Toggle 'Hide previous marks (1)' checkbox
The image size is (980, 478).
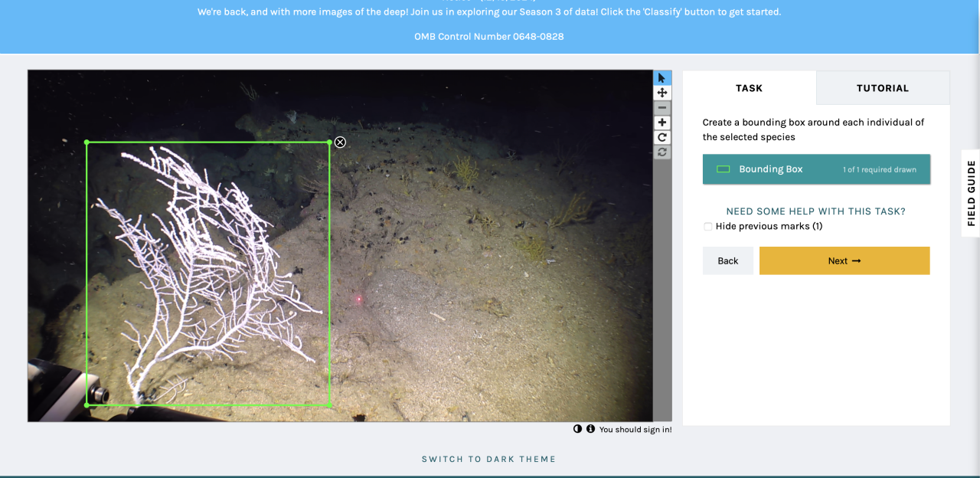(708, 227)
